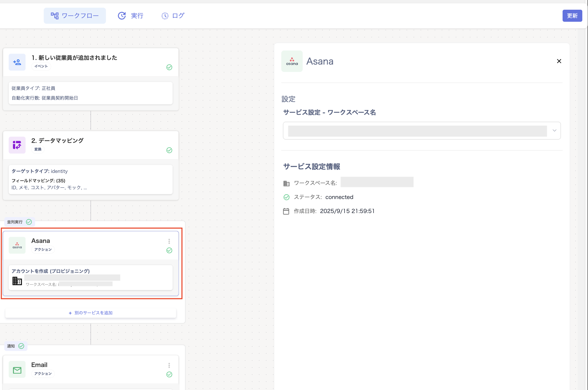The image size is (588, 390).
Task: Click the ステータス connected value
Action: coord(339,197)
